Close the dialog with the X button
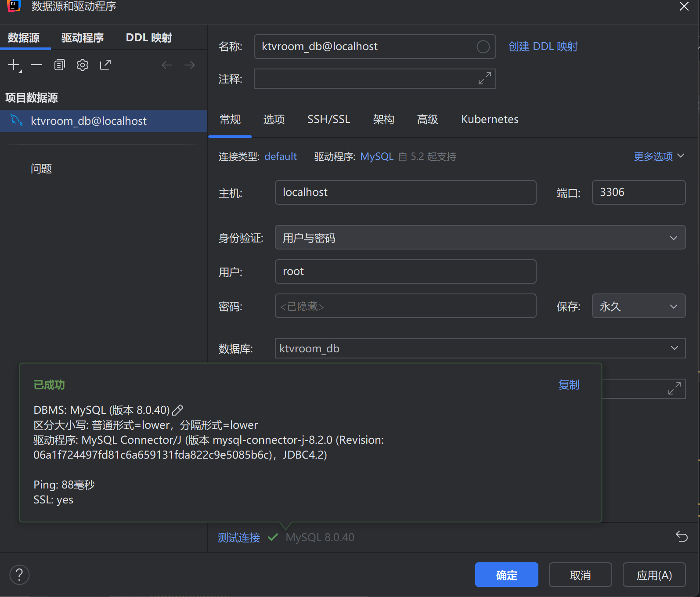Viewport: 700px width, 597px height. point(684,6)
